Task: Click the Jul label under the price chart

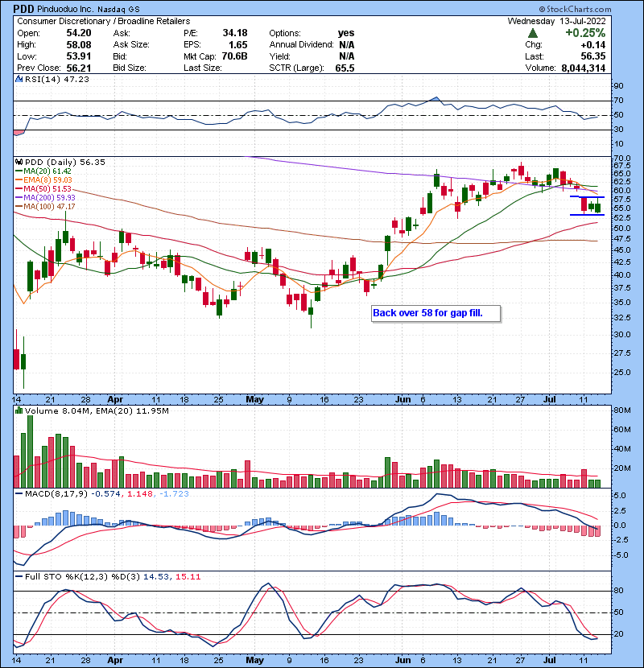Action: [x=550, y=400]
